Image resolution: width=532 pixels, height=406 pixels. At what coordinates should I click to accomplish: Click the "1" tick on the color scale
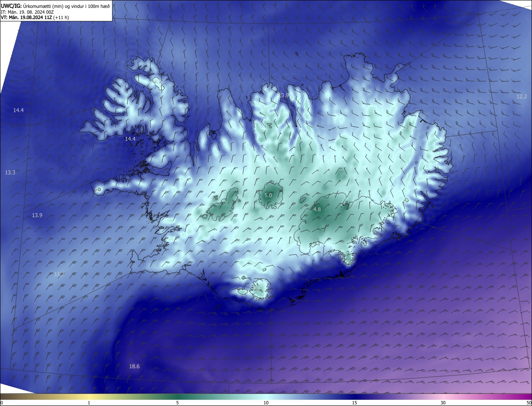(89, 403)
